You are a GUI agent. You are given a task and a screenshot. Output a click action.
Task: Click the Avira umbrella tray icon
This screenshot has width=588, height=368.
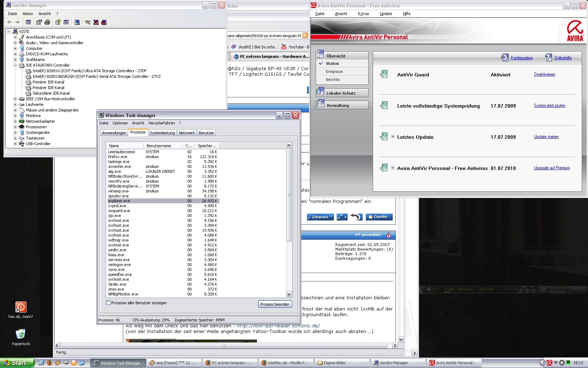pyautogui.click(x=549, y=363)
